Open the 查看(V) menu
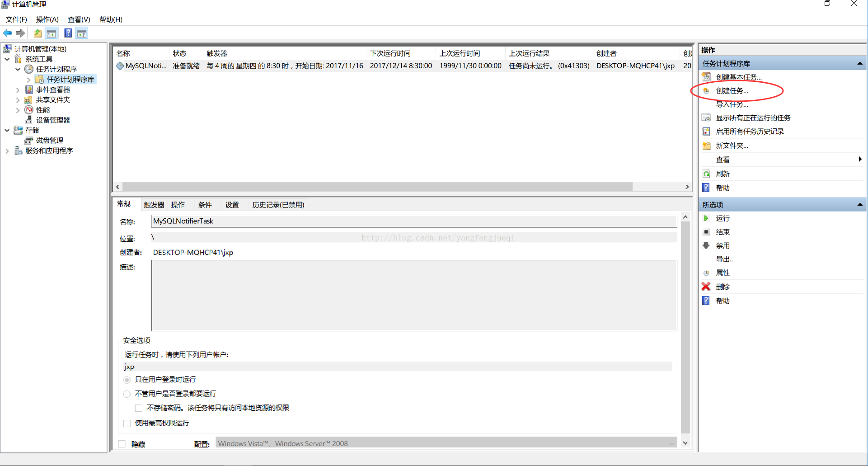This screenshot has width=868, height=466. 79,19
